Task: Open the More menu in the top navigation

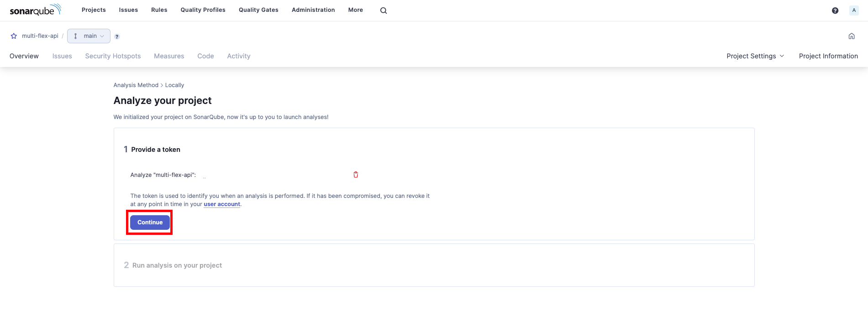Action: [x=356, y=10]
